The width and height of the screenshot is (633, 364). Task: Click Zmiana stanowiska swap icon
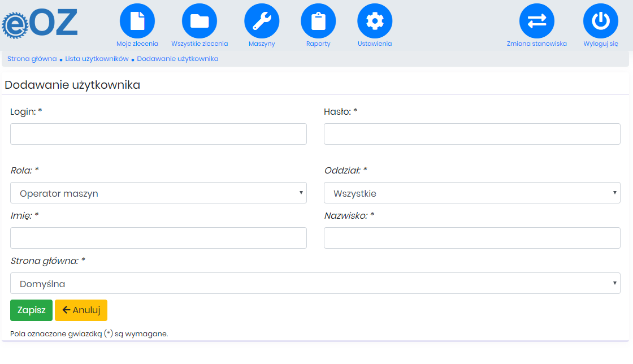pos(537,21)
